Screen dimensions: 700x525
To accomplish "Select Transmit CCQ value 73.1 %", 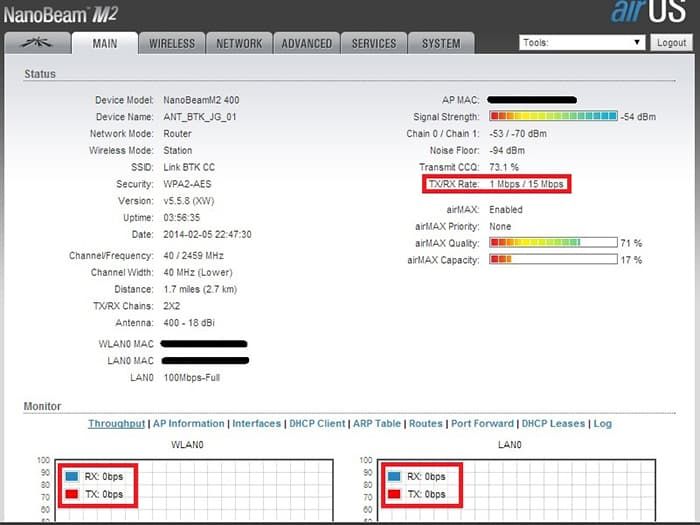I will pos(504,167).
